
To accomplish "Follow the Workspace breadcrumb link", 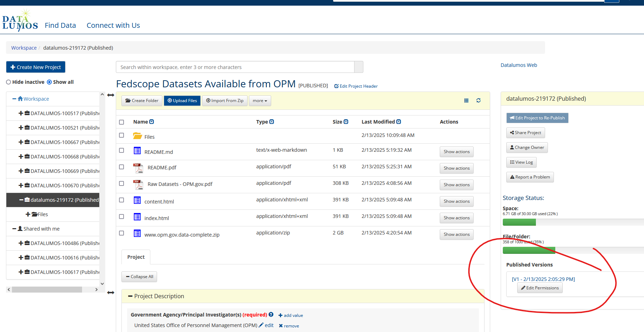I will (24, 48).
